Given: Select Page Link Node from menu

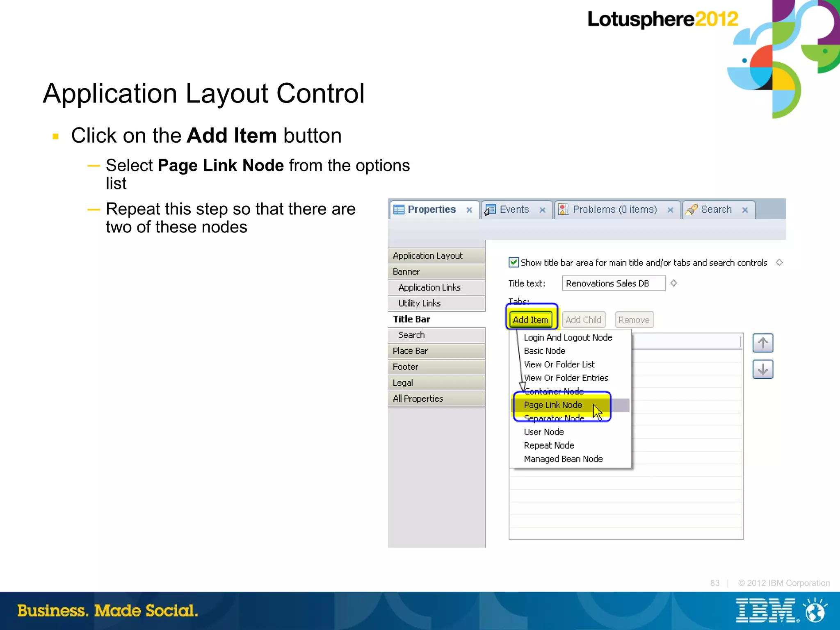Looking at the screenshot, I should 570,405.
